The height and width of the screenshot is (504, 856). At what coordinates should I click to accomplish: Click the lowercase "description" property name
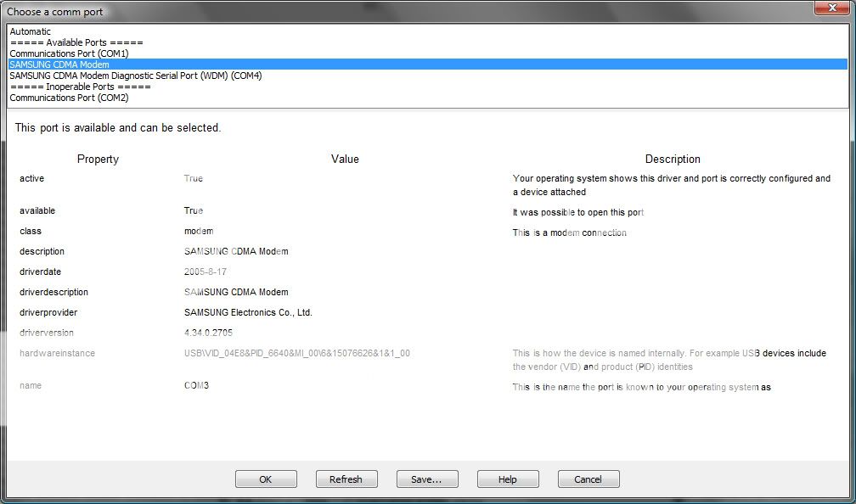click(42, 251)
